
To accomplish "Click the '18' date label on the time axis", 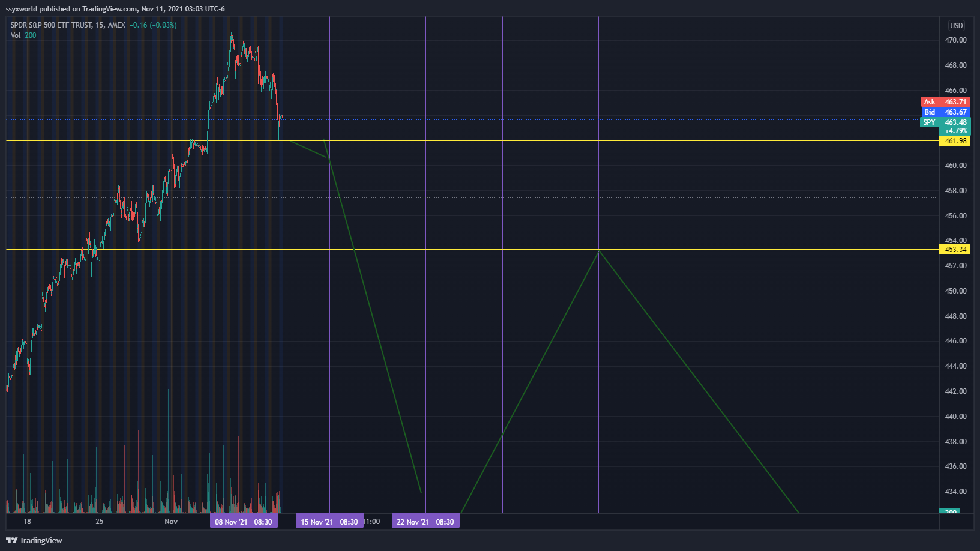I will pyautogui.click(x=27, y=522).
